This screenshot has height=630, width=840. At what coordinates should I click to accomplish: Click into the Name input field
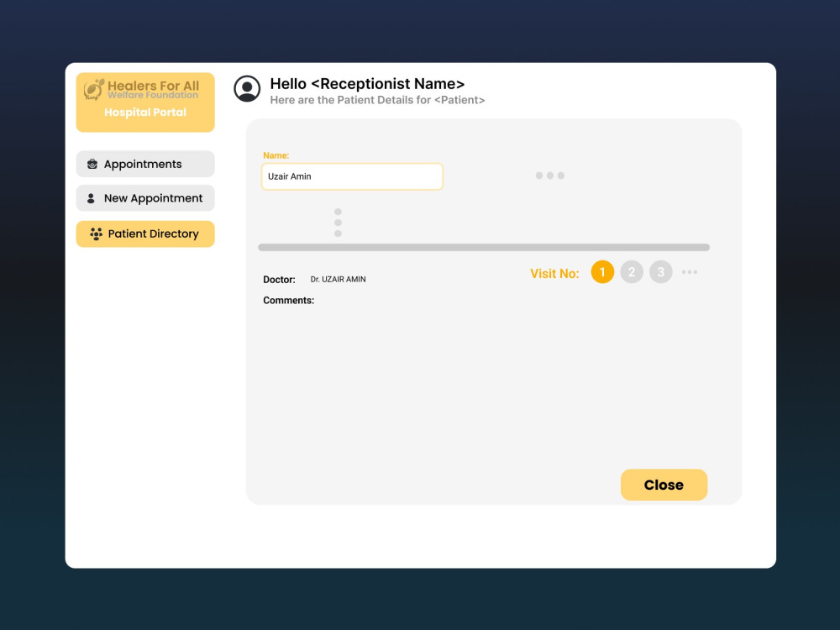click(352, 176)
